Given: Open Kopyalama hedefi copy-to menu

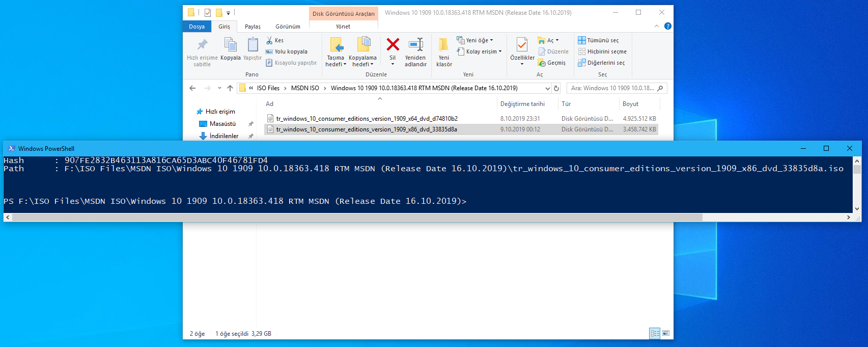Looking at the screenshot, I should click(362, 51).
